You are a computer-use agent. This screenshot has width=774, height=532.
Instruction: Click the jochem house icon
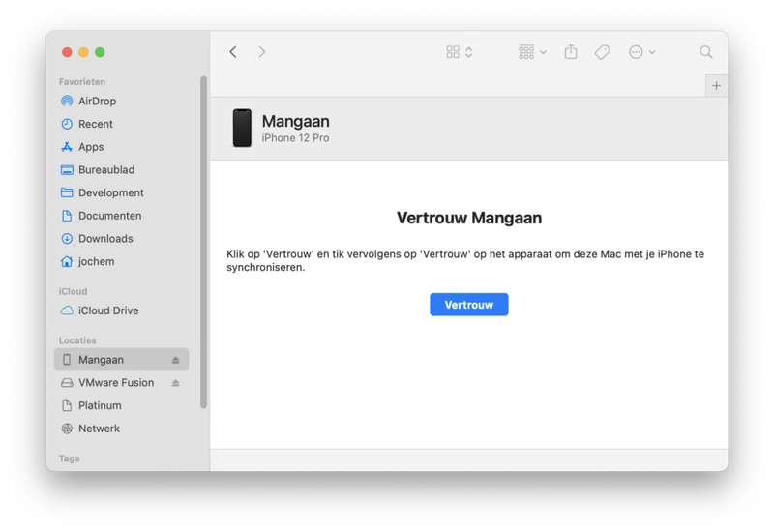click(x=67, y=261)
